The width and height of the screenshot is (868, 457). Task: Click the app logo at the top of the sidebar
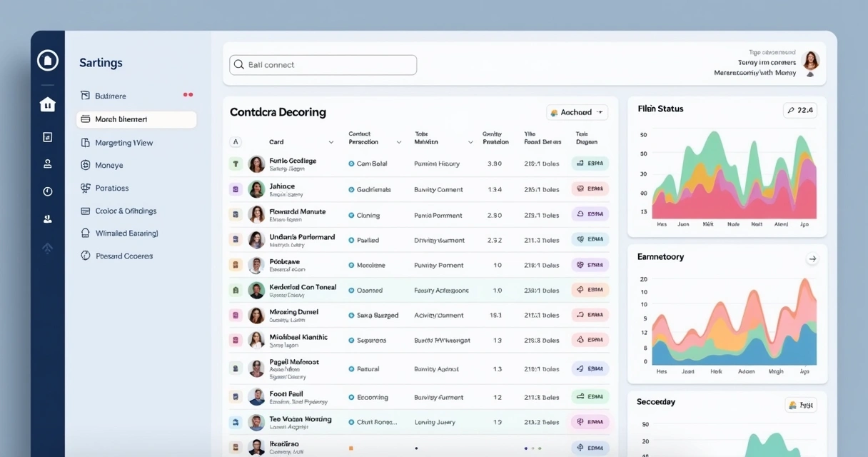pyautogui.click(x=47, y=60)
